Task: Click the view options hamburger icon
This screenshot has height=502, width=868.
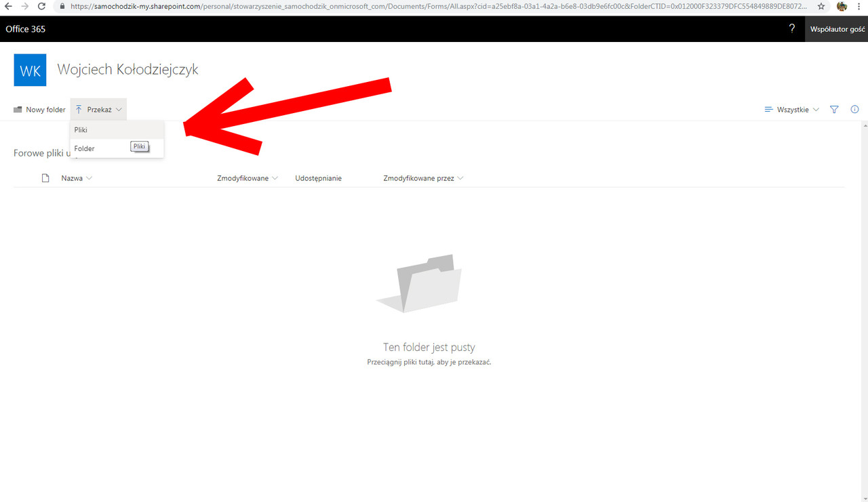Action: (x=768, y=109)
